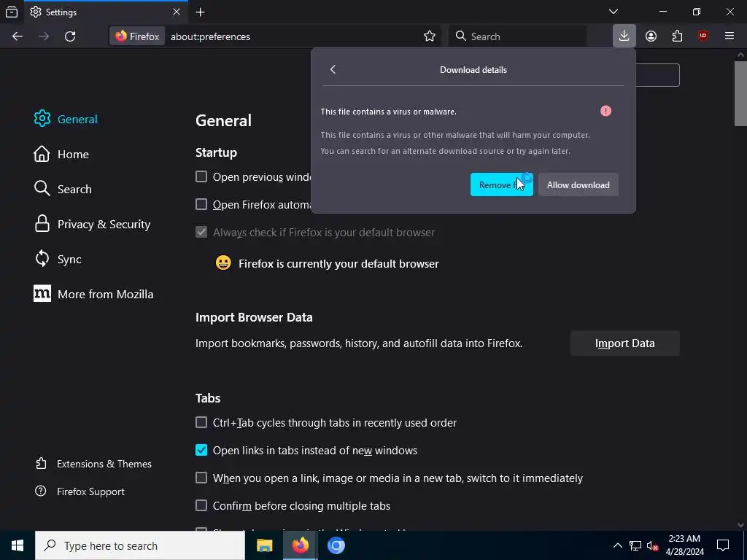Click the Remove file button
Image resolution: width=747 pixels, height=560 pixels.
(x=502, y=184)
